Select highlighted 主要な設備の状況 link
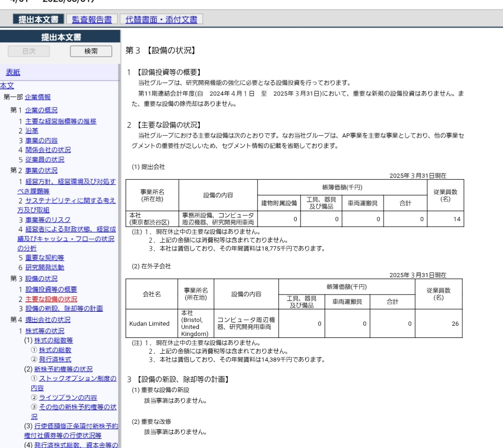 pyautogui.click(x=51, y=299)
